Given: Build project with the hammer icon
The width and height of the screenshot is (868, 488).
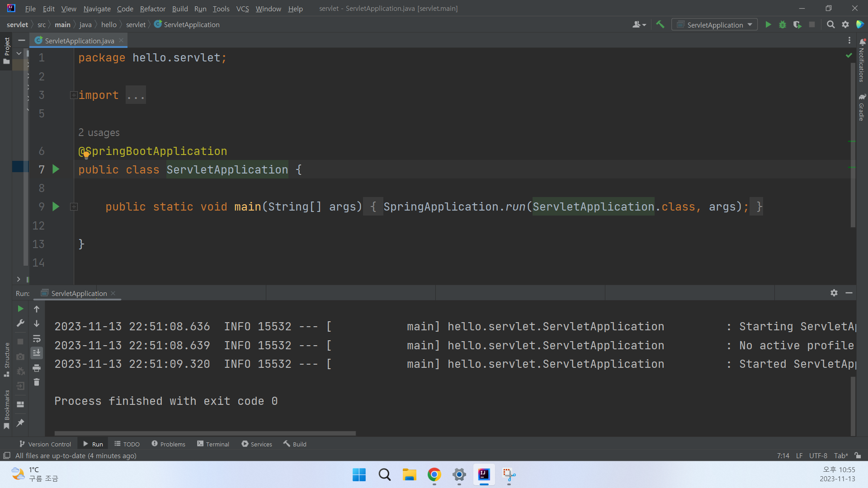Looking at the screenshot, I should point(660,25).
